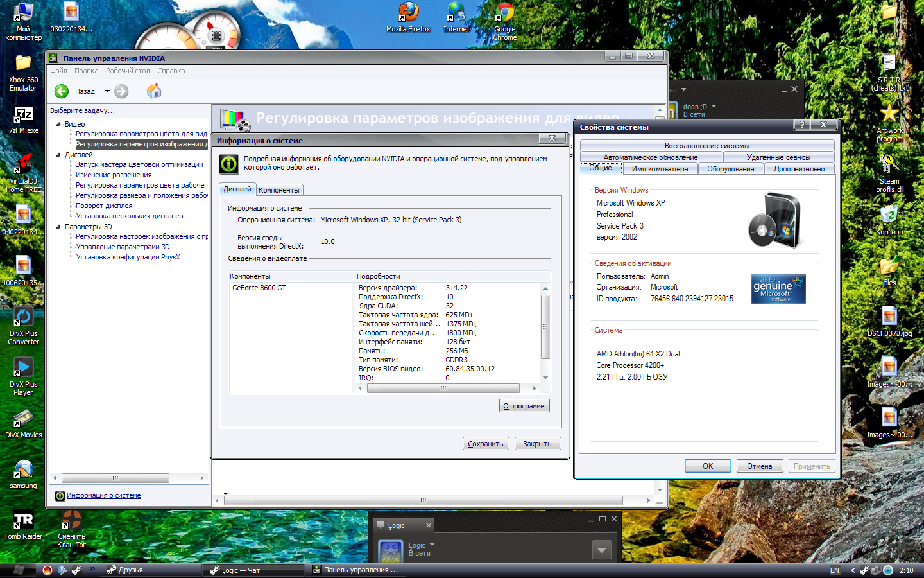The image size is (924, 578).
Task: Click the Сохранить button
Action: coord(486,444)
